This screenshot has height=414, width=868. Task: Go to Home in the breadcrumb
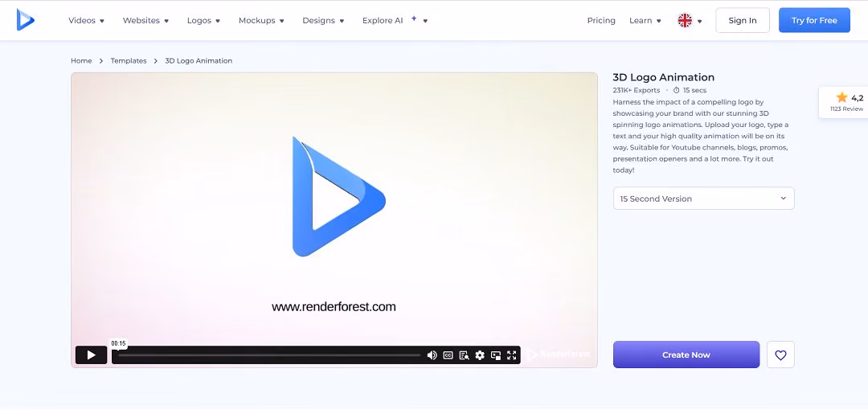[81, 61]
